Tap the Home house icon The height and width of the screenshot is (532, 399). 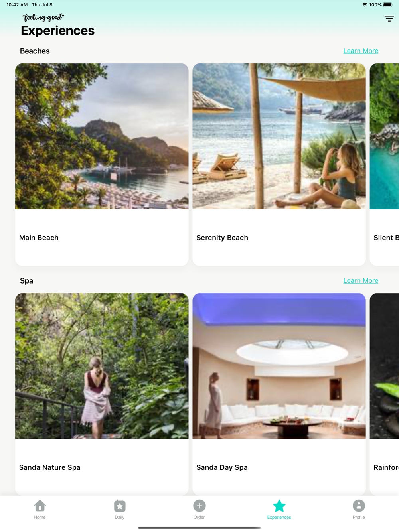point(40,506)
